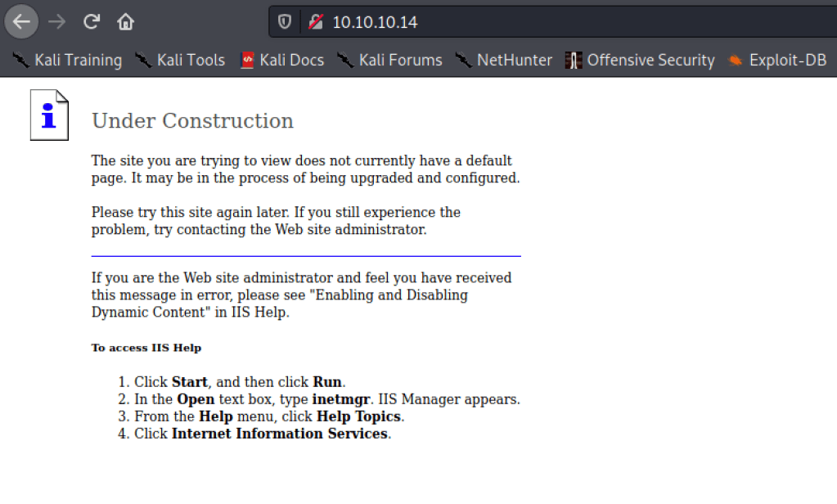Show insecure connection padlock info
This screenshot has height=504, width=837.
[315, 22]
